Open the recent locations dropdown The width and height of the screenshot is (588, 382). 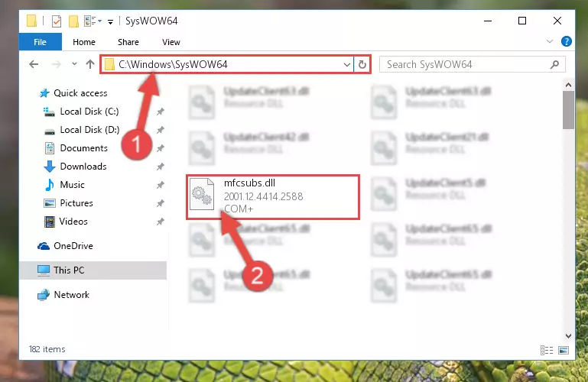74,64
